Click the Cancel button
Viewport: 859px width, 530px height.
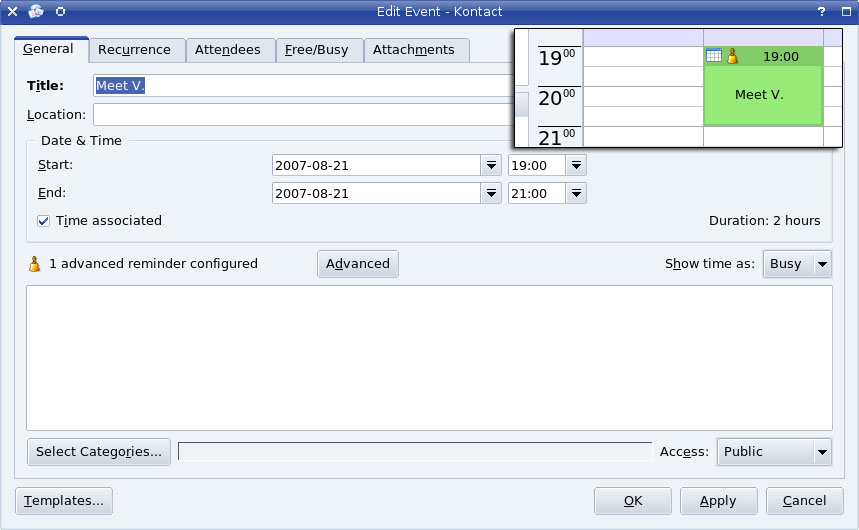(804, 501)
